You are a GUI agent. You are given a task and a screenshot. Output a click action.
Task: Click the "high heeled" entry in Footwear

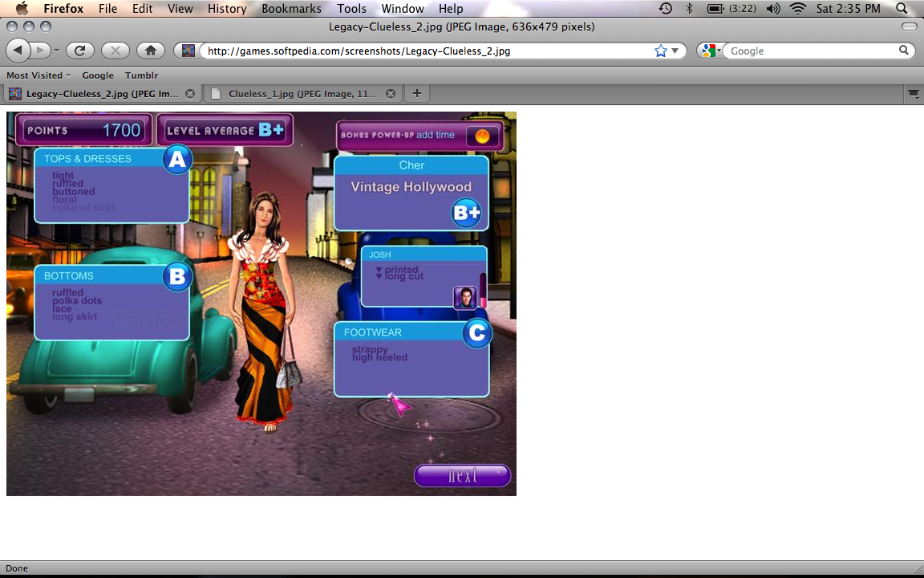[380, 357]
